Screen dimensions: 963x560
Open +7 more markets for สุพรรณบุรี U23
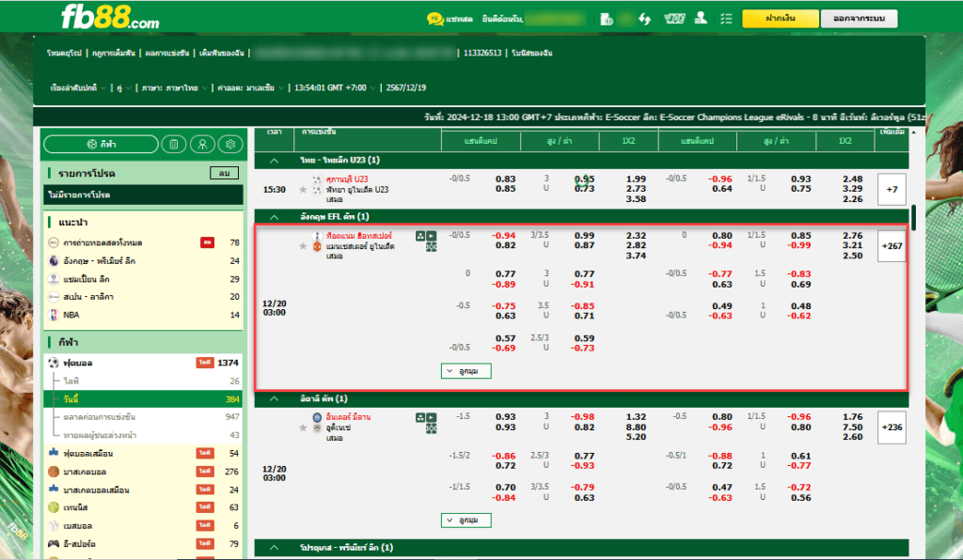coord(892,190)
